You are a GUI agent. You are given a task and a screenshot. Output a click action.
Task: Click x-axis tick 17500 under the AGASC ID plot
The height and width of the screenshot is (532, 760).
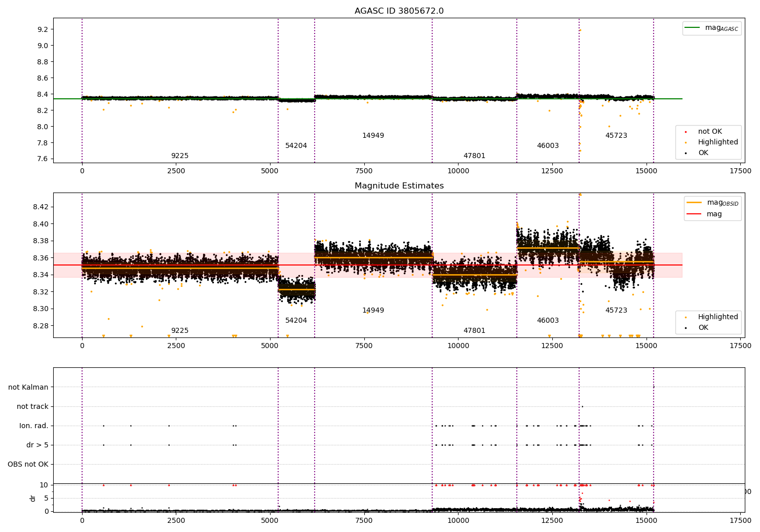click(x=740, y=171)
